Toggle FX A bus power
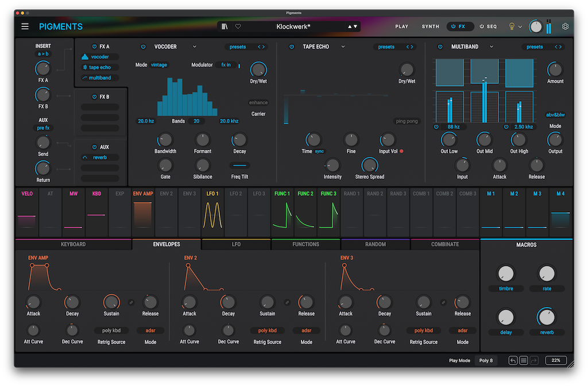Screen dimensions: 588x386 coord(95,47)
